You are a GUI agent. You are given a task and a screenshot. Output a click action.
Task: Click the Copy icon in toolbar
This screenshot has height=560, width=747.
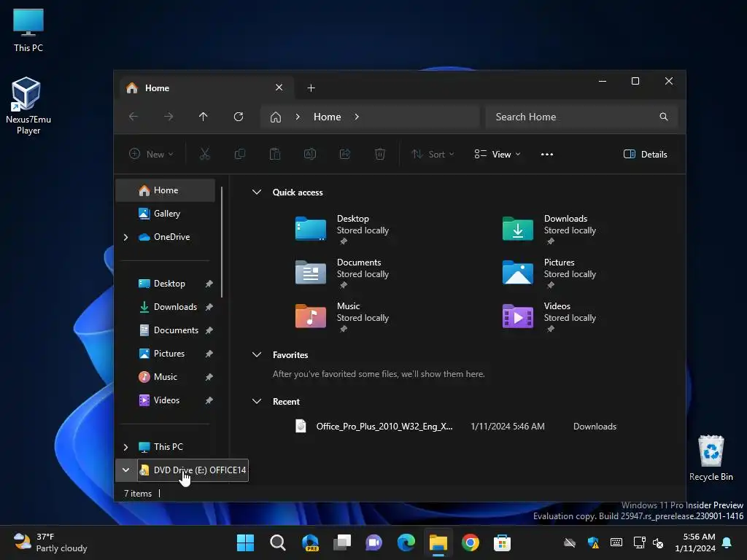[239, 154]
